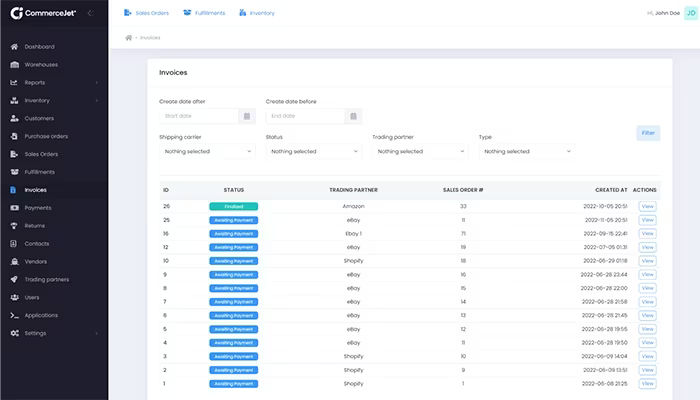700x400 pixels.
Task: Collapse the sidebar with the double-chevron icon
Action: (91, 13)
